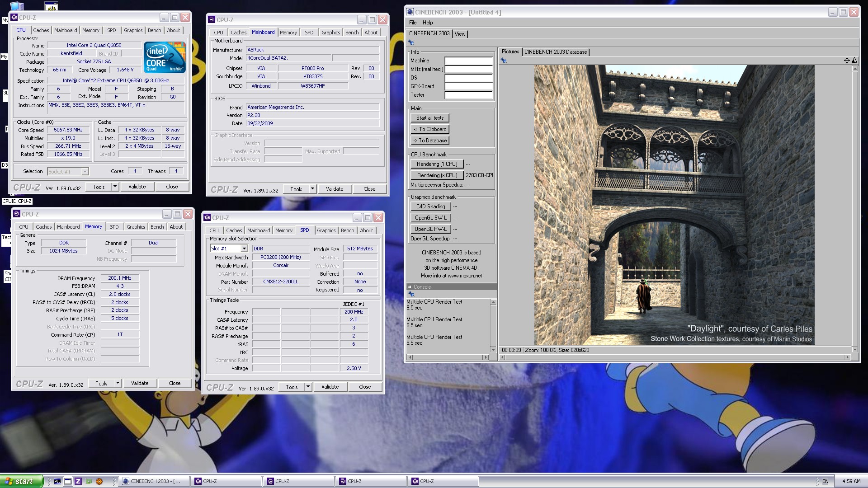The image size is (868, 488).
Task: Click the 4:59 AM clock in the tray
Action: click(851, 481)
